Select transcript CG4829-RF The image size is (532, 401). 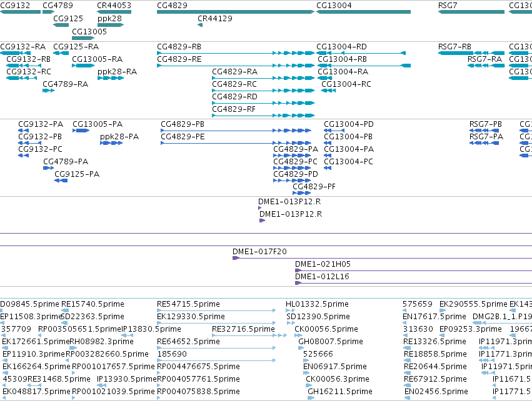click(234, 109)
